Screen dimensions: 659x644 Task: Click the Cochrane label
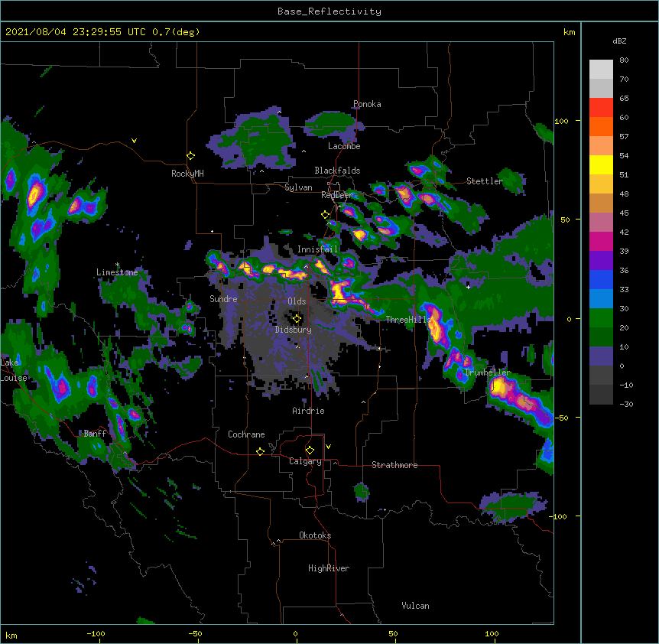[246, 434]
